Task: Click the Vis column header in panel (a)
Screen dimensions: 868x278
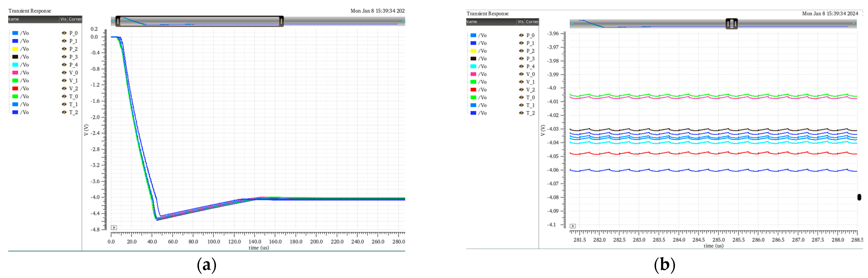Action: 63,19
